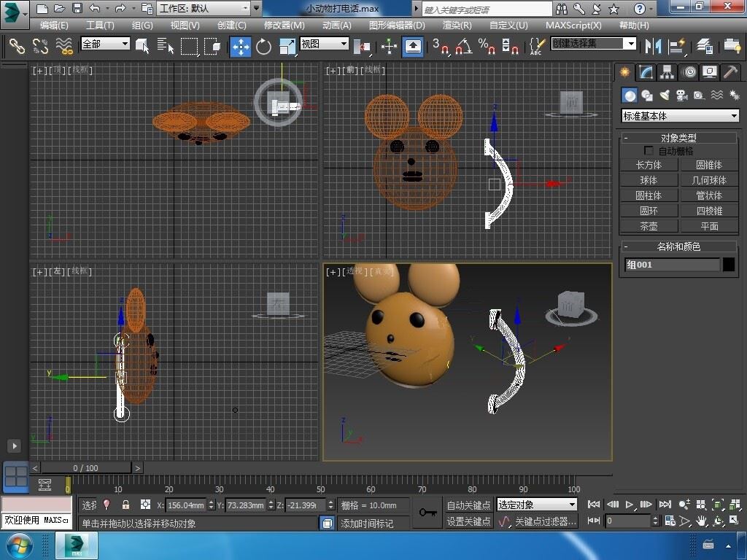
Task: Open the MAXScript(X) menu
Action: 573,26
